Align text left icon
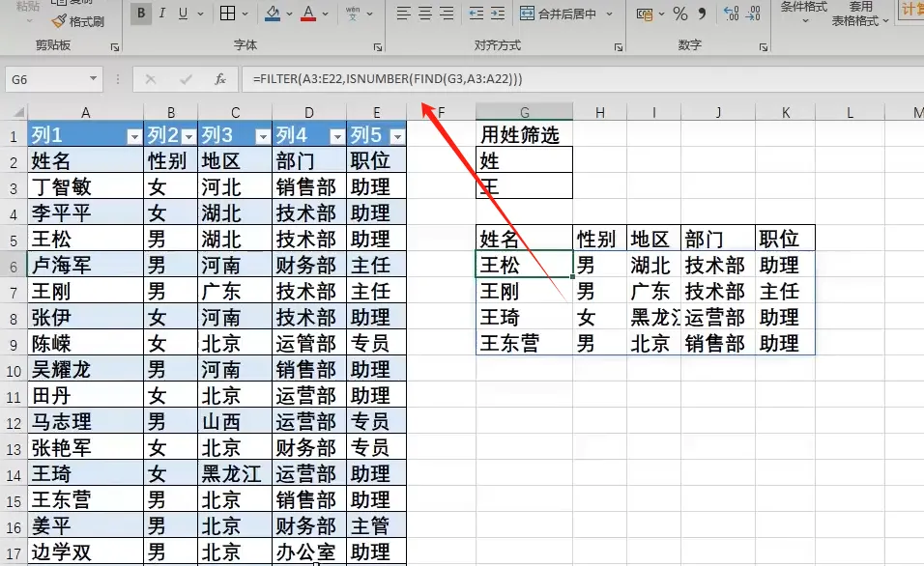This screenshot has height=566, width=924. point(404,13)
